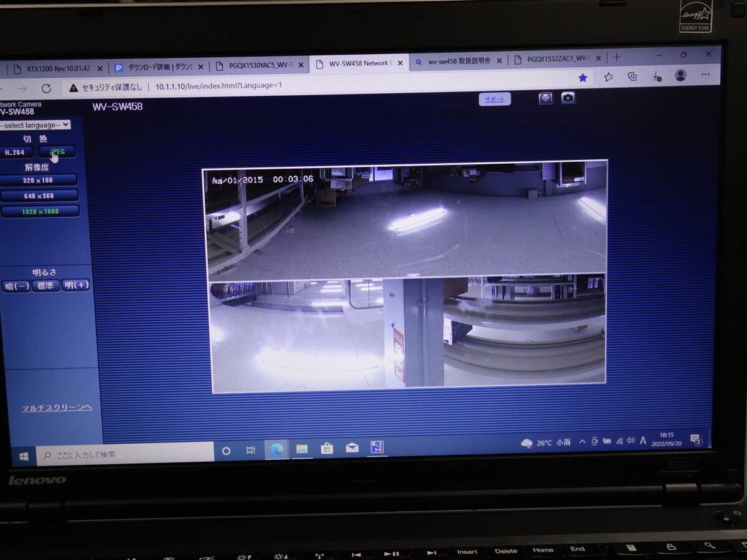This screenshot has width=747, height=560.
Task: Click the upper camera live view
Action: tap(406, 221)
